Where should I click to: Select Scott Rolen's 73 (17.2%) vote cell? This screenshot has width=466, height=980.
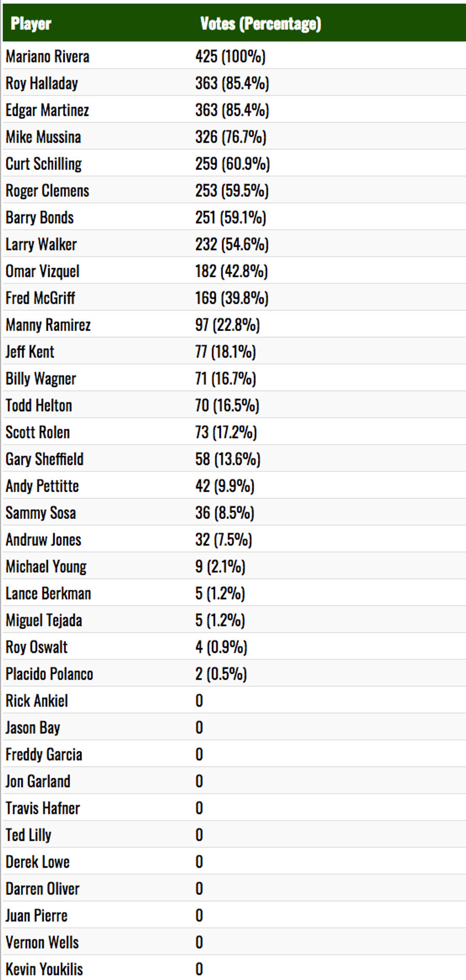[x=226, y=433]
